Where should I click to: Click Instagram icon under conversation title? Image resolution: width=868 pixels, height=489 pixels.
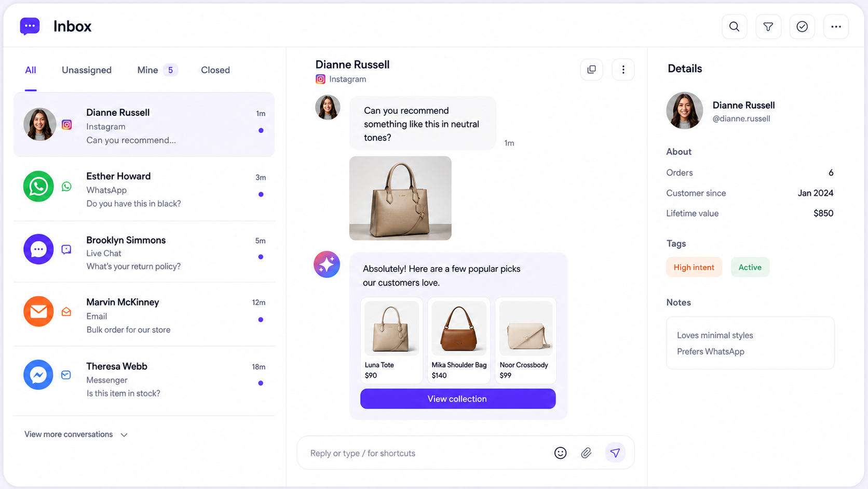[320, 79]
